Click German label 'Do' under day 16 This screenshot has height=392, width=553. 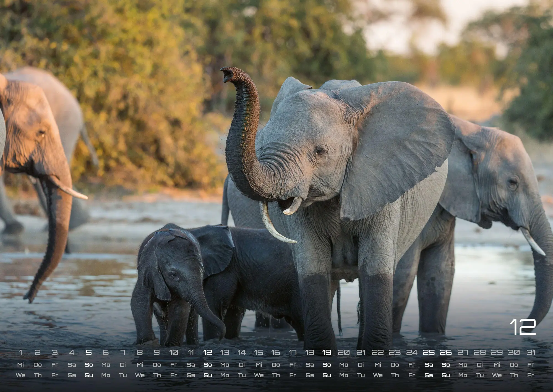[276, 365]
